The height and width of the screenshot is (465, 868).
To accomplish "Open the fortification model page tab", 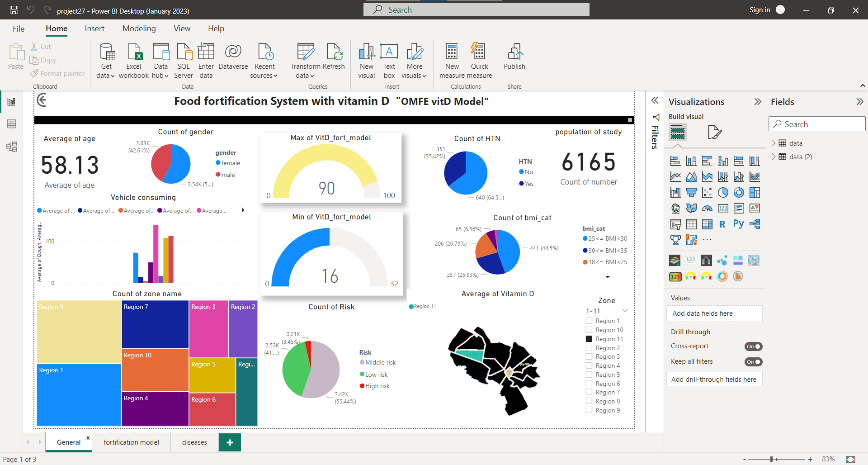I will click(131, 442).
